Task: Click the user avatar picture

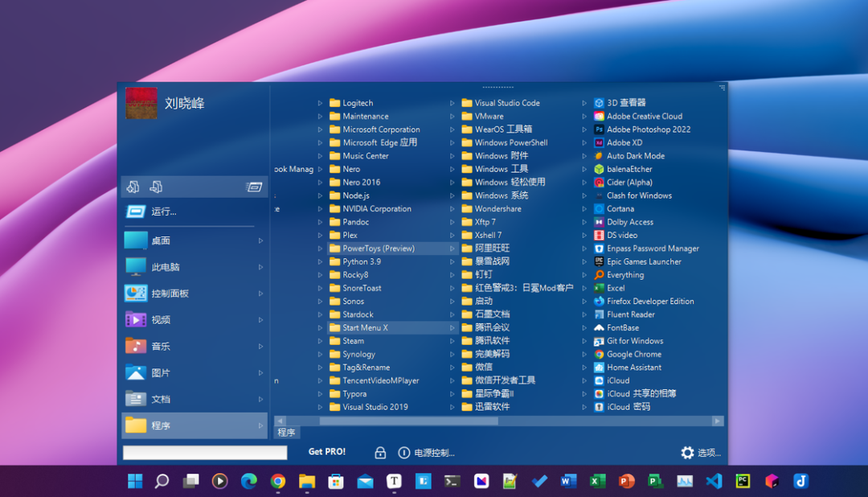Action: coord(141,103)
